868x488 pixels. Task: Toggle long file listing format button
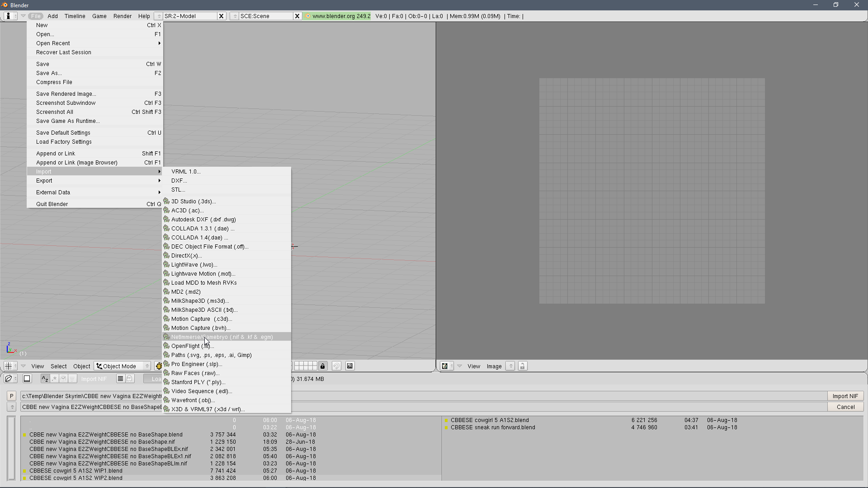(120, 379)
